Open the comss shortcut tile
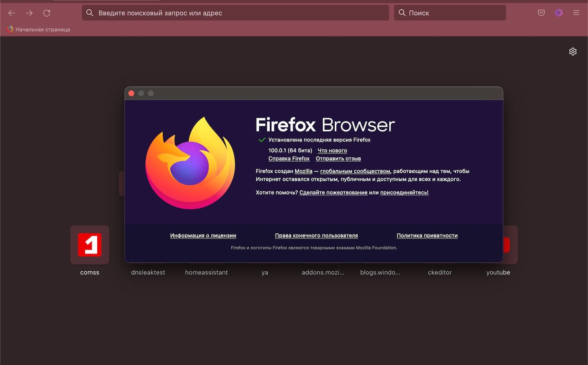This screenshot has height=365, width=588. 89,244
